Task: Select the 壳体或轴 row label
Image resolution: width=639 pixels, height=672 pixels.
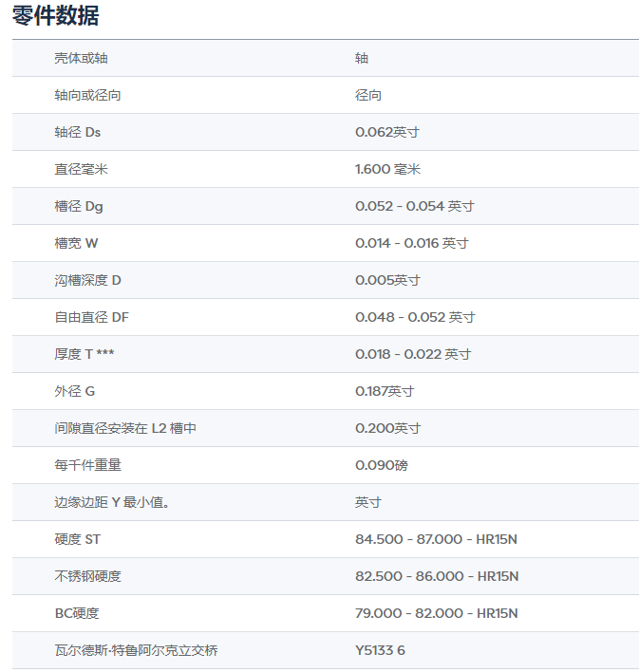Action: point(81,59)
